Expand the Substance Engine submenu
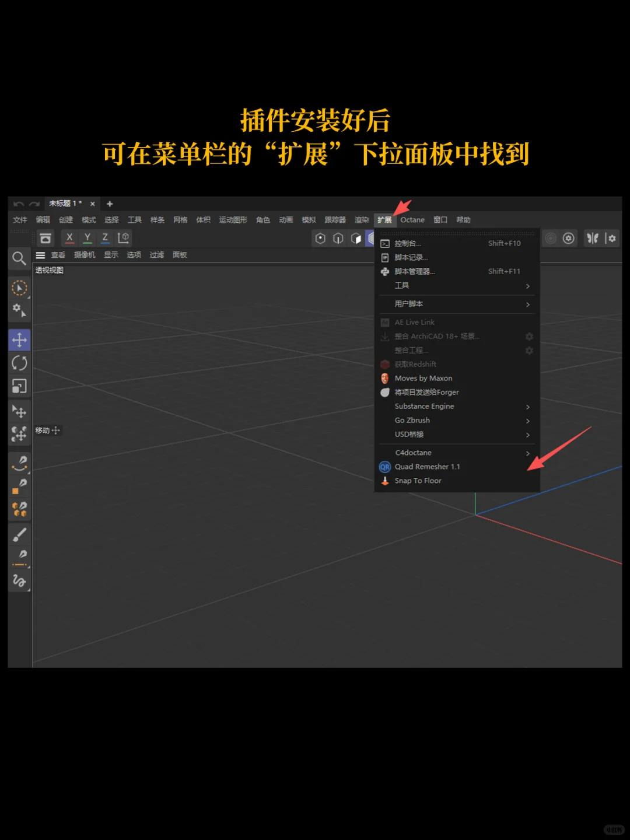The width and height of the screenshot is (630, 840). coord(423,406)
